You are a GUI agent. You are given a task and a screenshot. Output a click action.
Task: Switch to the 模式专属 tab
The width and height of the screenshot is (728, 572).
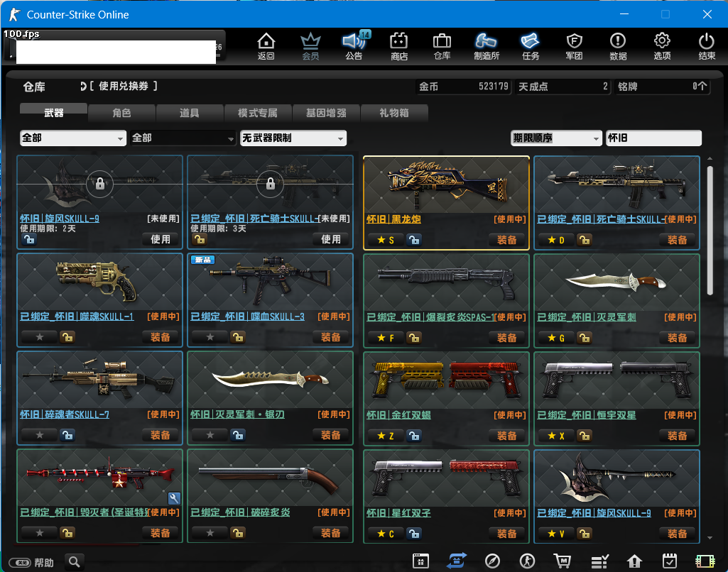258,112
